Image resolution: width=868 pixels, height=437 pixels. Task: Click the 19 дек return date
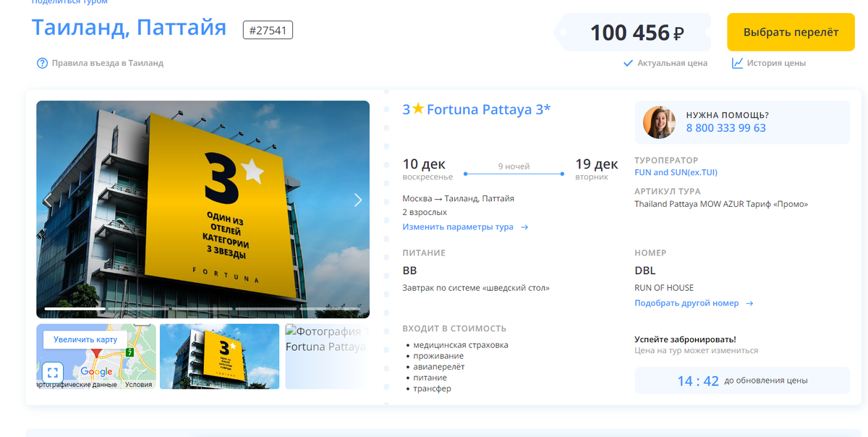[x=597, y=164]
